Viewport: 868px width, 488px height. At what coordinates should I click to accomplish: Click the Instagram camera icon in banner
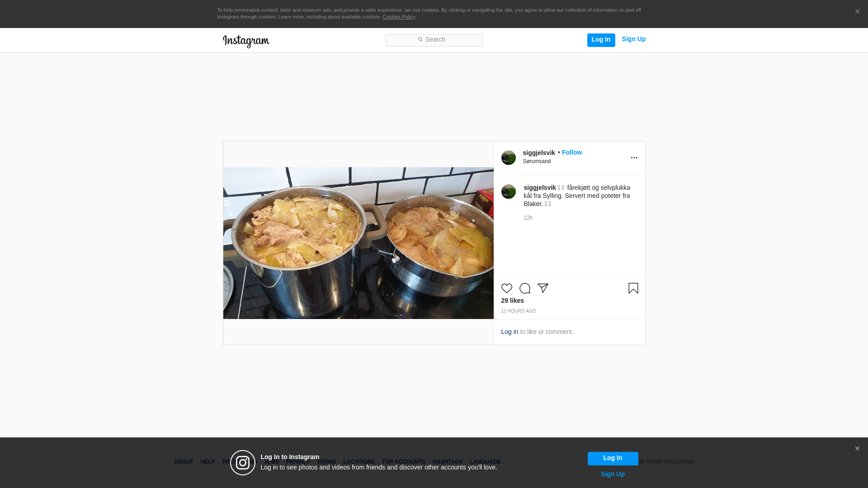point(243,463)
